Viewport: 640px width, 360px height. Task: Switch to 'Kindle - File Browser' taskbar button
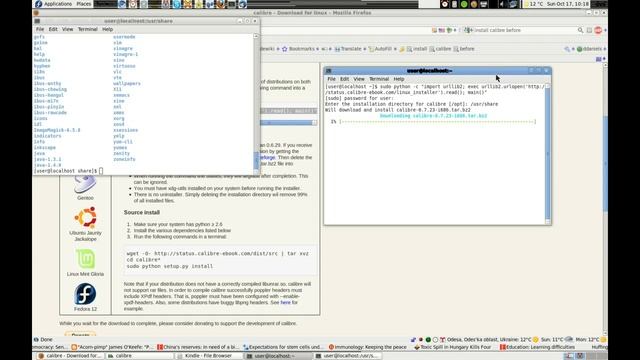click(x=209, y=356)
